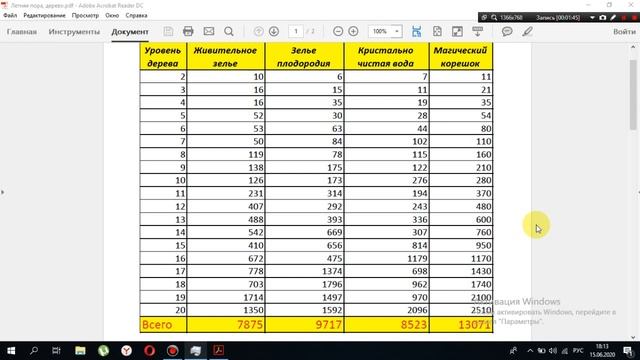Expand the right tools pane arrow
Image resolution: width=640 pixels, height=360 pixels.
pyautogui.click(x=638, y=192)
